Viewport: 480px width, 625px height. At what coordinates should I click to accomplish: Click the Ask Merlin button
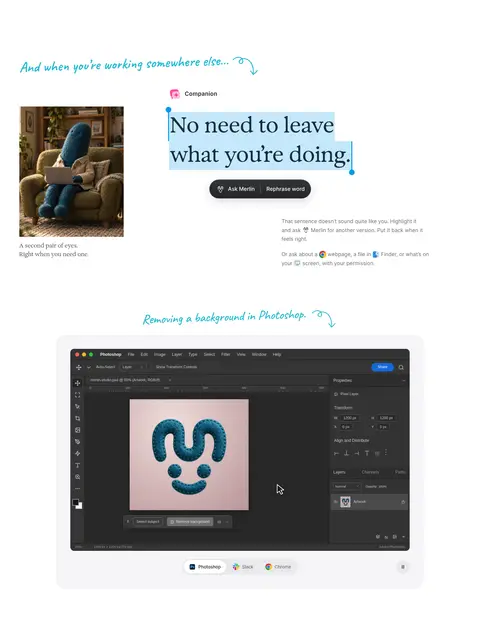[x=236, y=189]
